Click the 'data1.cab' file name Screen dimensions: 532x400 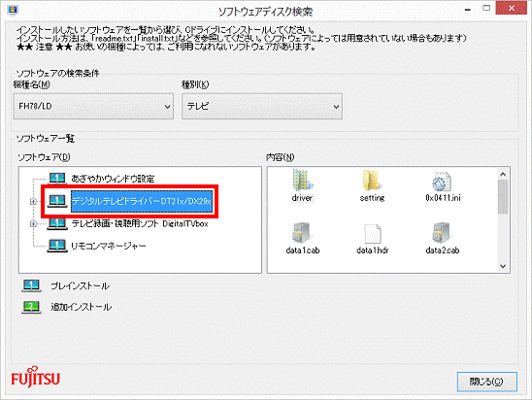pos(303,250)
